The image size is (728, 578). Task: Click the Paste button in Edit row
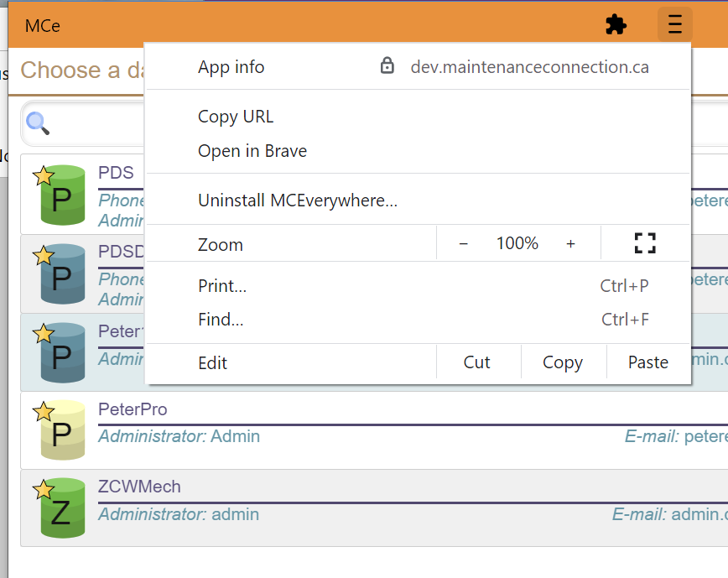pyautogui.click(x=648, y=362)
